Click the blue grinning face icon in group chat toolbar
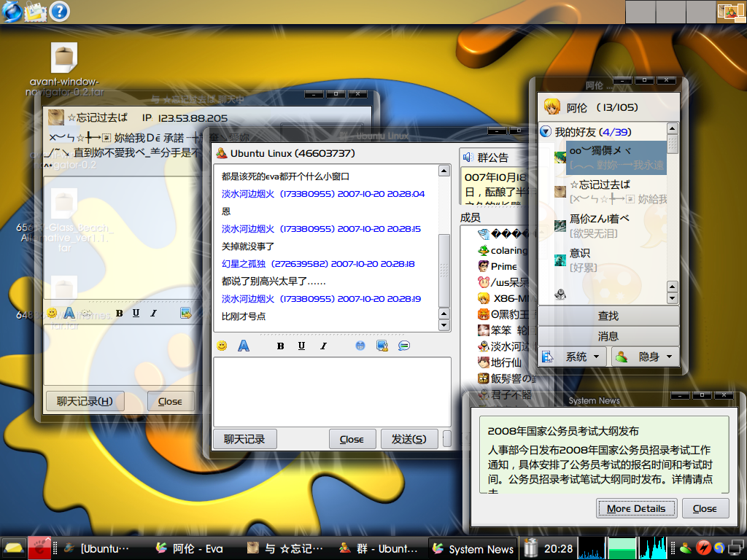This screenshot has height=560, width=747. point(360,346)
